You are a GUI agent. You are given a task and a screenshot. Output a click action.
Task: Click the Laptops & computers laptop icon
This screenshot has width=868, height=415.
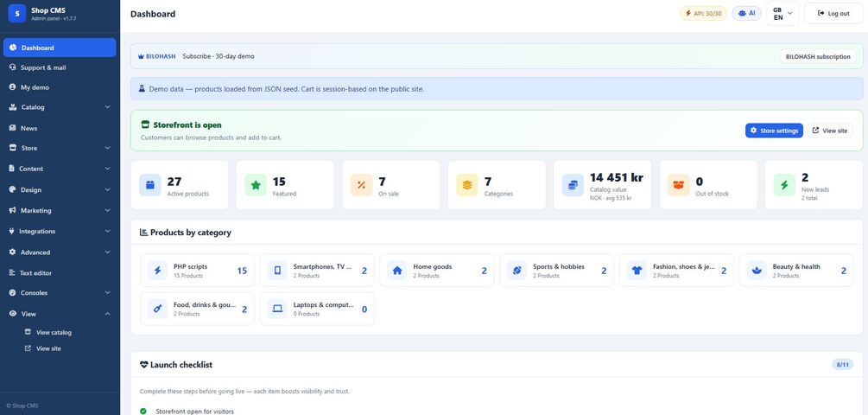pos(277,309)
